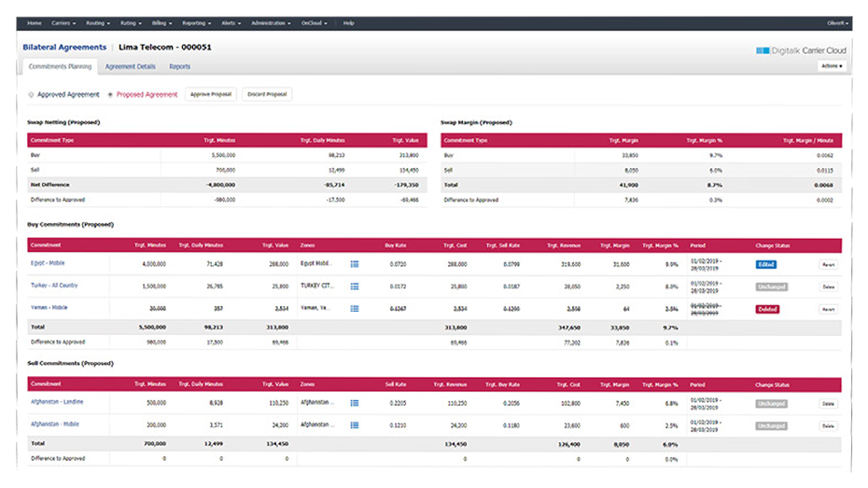Open the Egypt - Mobile commitment link
The height and width of the screenshot is (488, 868).
(48, 263)
